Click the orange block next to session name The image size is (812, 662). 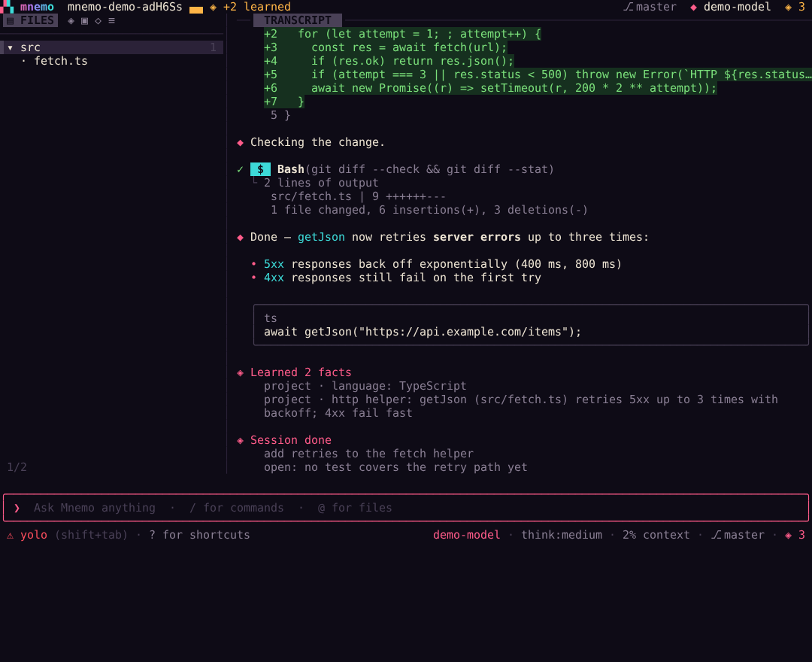click(x=196, y=9)
